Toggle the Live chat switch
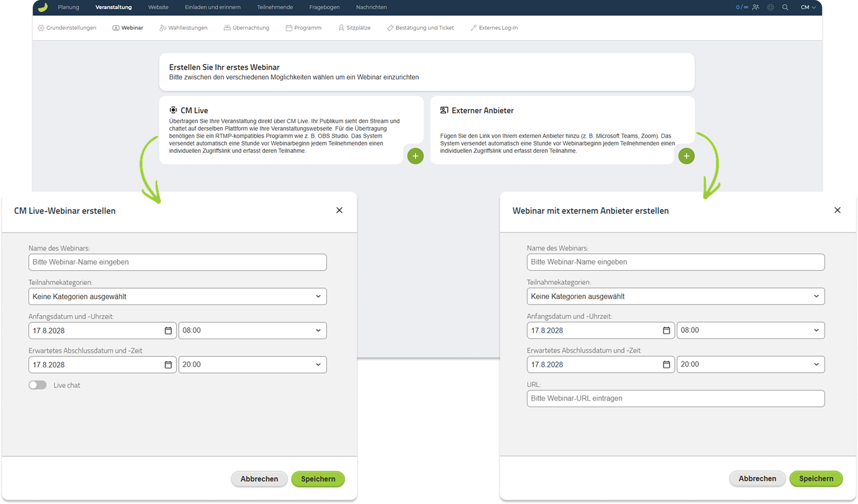858x504 pixels. (37, 385)
